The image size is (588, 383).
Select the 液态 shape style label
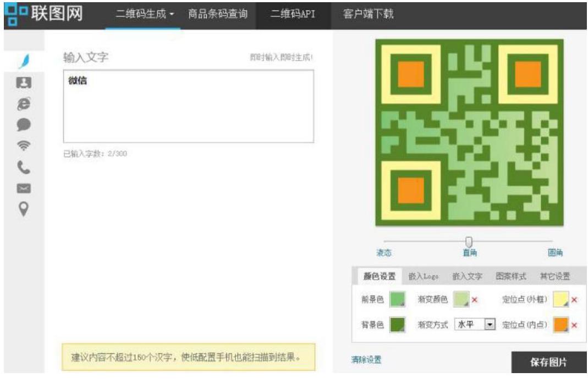pyautogui.click(x=383, y=253)
